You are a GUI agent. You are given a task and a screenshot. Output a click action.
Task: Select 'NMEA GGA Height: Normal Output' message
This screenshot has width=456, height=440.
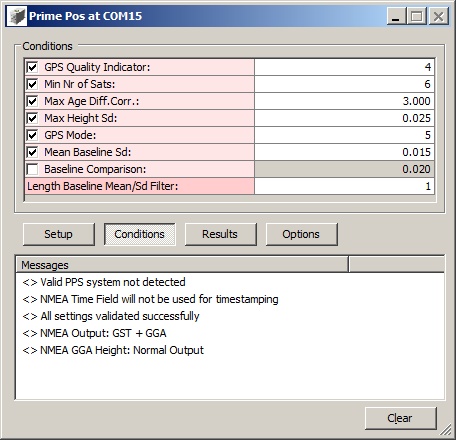point(113,350)
